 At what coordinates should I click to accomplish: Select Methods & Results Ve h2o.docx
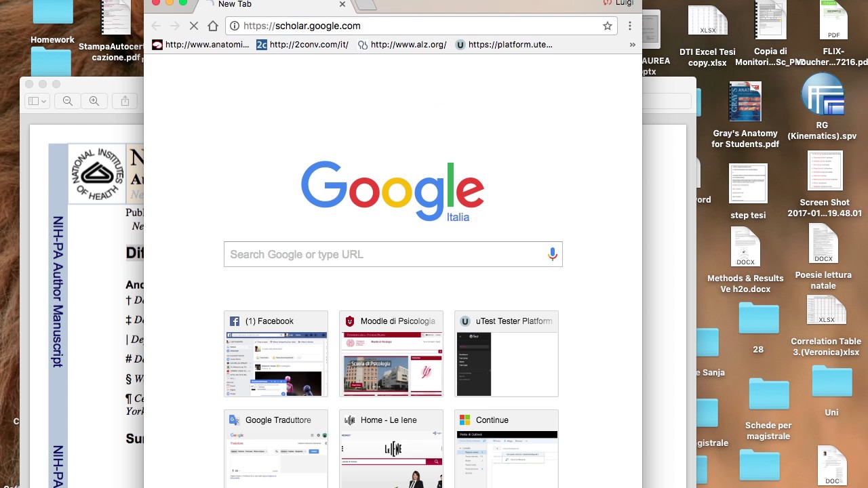click(x=745, y=260)
